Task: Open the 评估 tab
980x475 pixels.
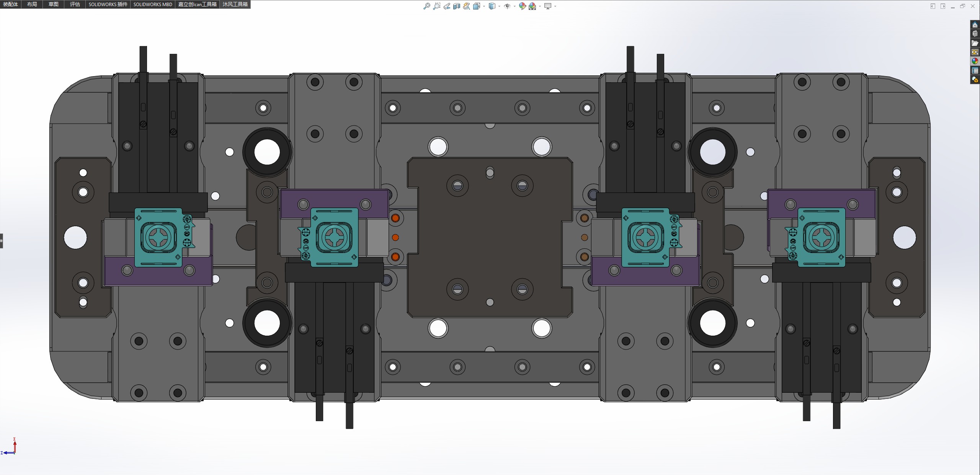Action: tap(75, 4)
